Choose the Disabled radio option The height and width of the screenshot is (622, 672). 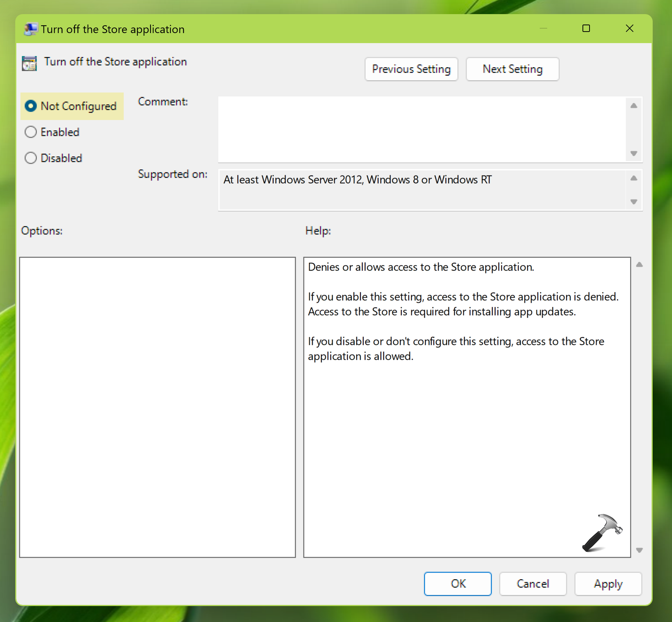[x=31, y=158]
